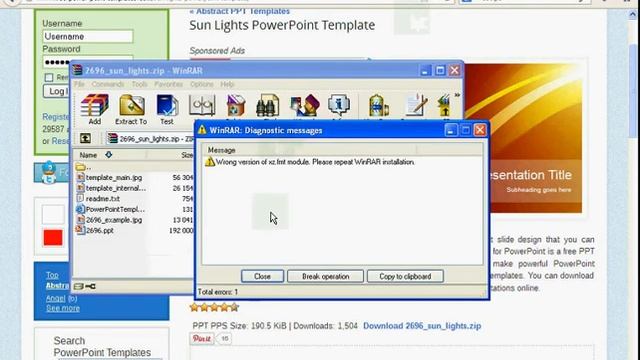Open the Help menu in WinRAR
The height and width of the screenshot is (360, 640).
click(227, 84)
